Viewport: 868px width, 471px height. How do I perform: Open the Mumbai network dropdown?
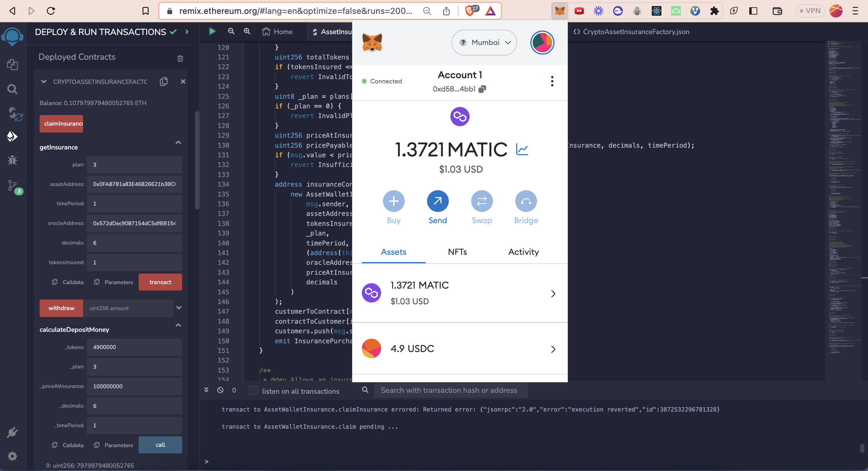484,43
